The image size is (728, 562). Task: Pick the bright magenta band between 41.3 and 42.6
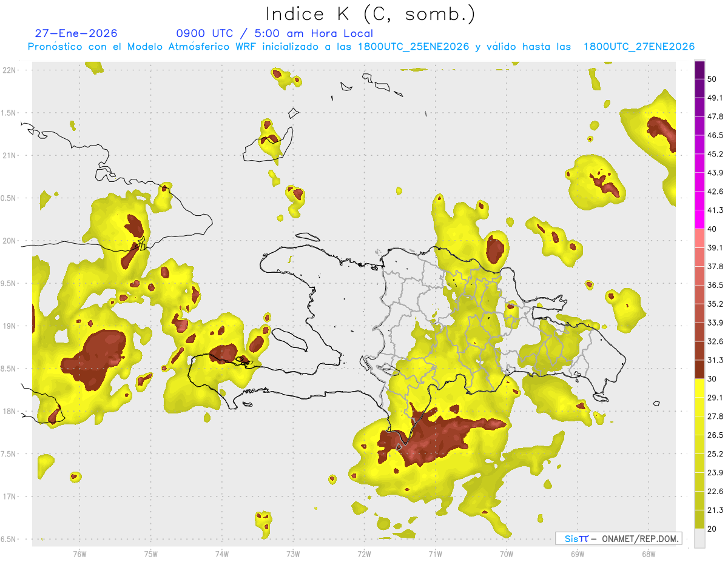click(x=700, y=201)
